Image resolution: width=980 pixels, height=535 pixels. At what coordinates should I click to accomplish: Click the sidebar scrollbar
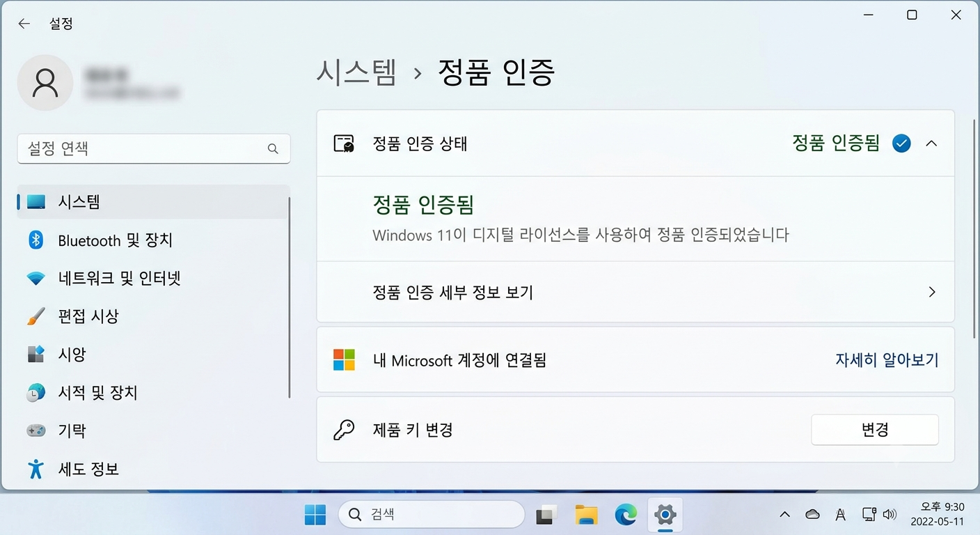pos(290,297)
